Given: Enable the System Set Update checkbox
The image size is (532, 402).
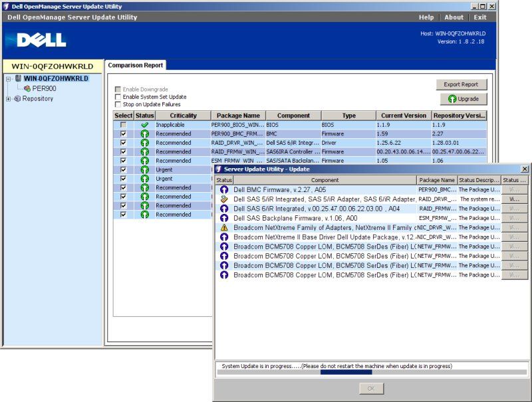Looking at the screenshot, I should pyautogui.click(x=118, y=97).
